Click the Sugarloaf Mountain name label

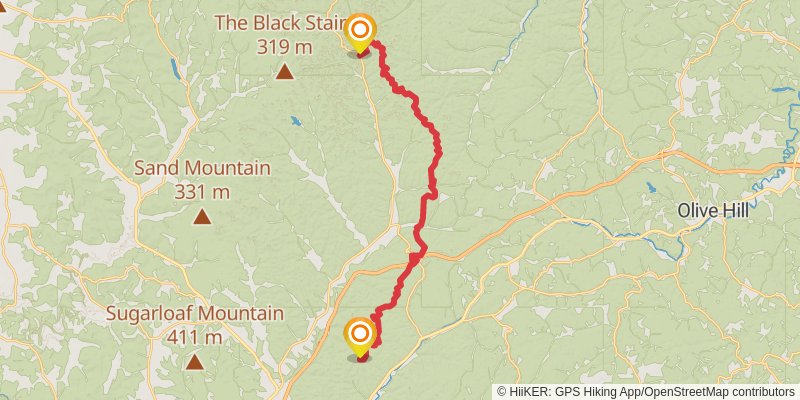(x=194, y=313)
